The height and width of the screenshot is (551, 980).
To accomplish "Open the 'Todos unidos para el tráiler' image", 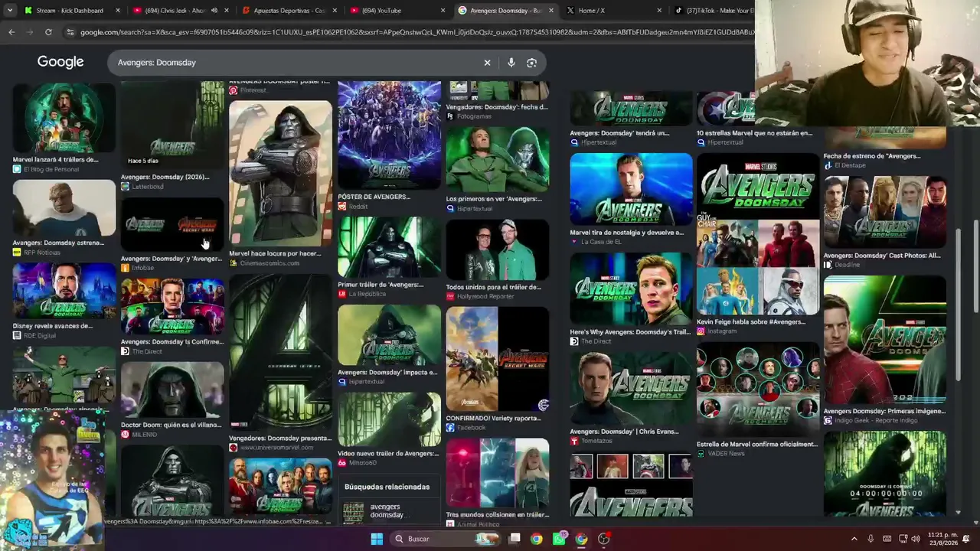I will click(x=498, y=250).
